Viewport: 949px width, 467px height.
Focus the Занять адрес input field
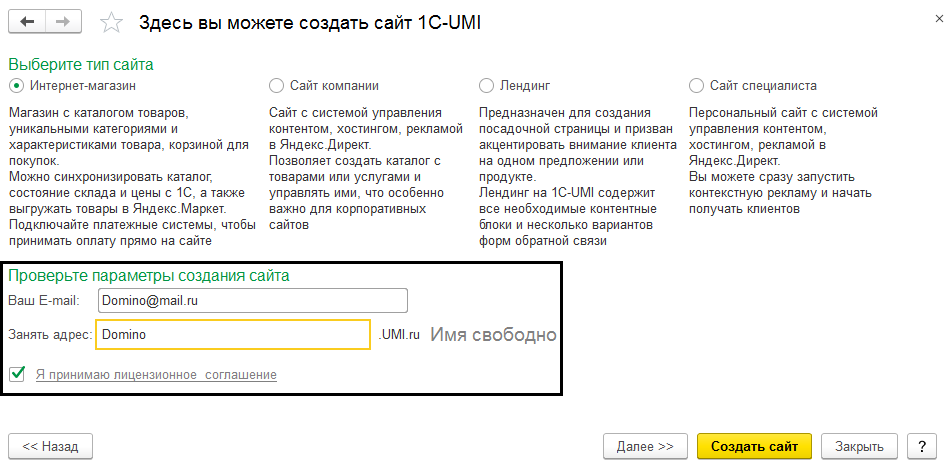(x=233, y=335)
